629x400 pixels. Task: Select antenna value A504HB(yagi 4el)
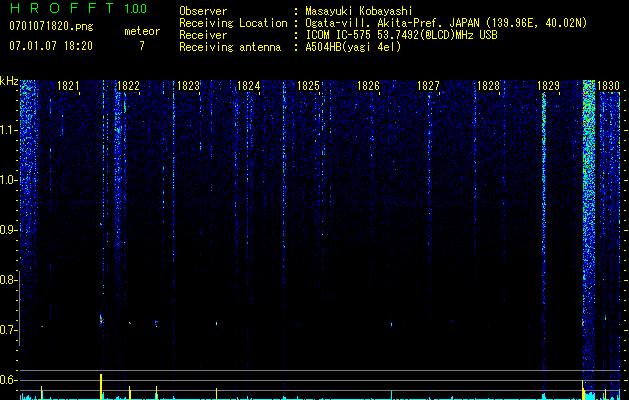coord(353,47)
